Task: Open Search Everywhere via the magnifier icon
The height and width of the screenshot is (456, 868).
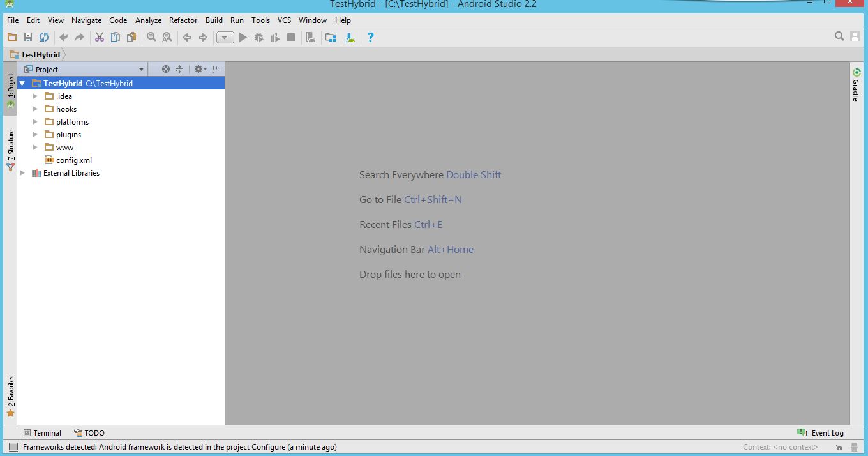Action: click(839, 36)
